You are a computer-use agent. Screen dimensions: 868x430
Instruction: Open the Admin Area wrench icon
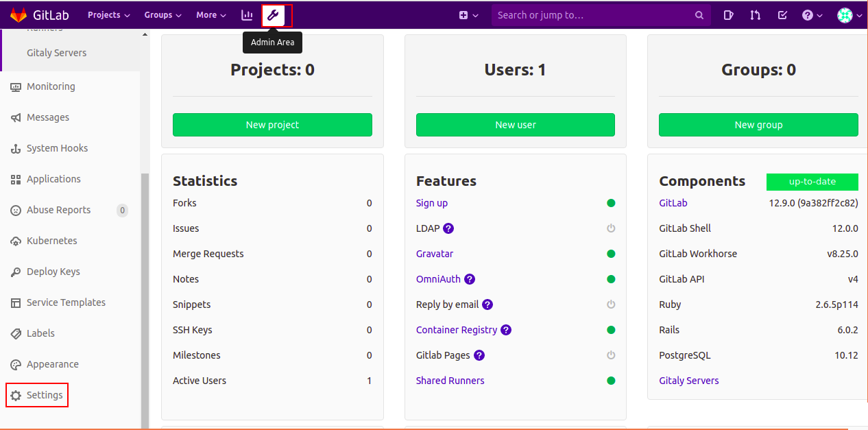pos(273,15)
